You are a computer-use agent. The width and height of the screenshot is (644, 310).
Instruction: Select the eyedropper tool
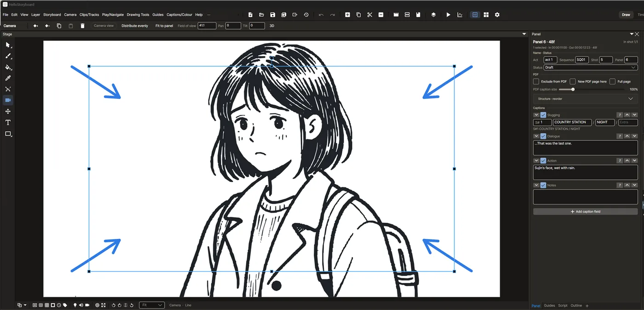(x=8, y=78)
